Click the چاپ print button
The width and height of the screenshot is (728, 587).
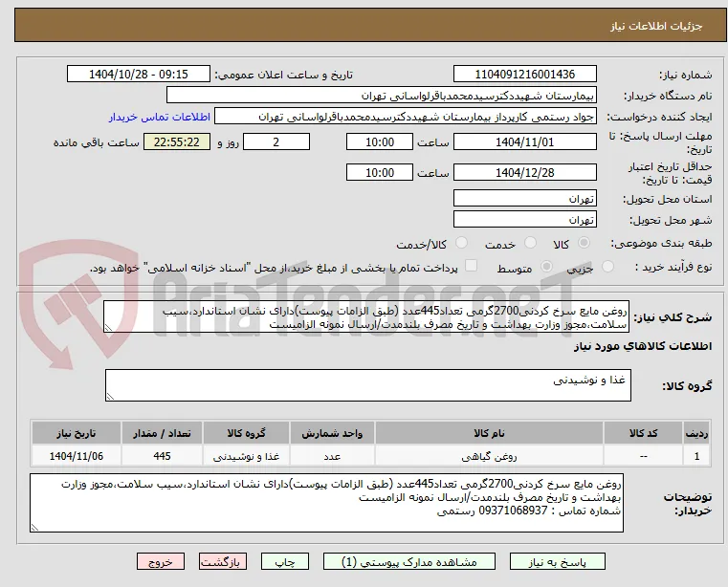coord(285,561)
